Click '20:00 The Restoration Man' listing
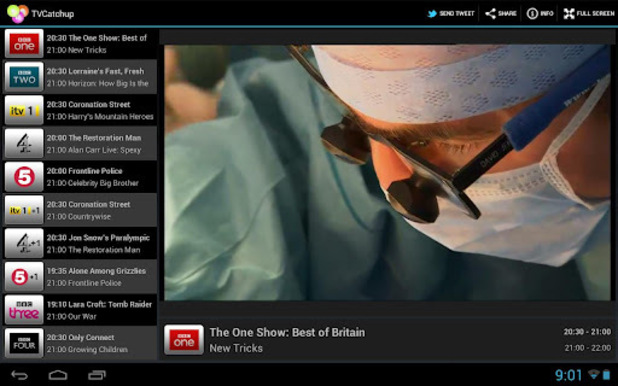This screenshot has height=386, width=618. [94, 138]
